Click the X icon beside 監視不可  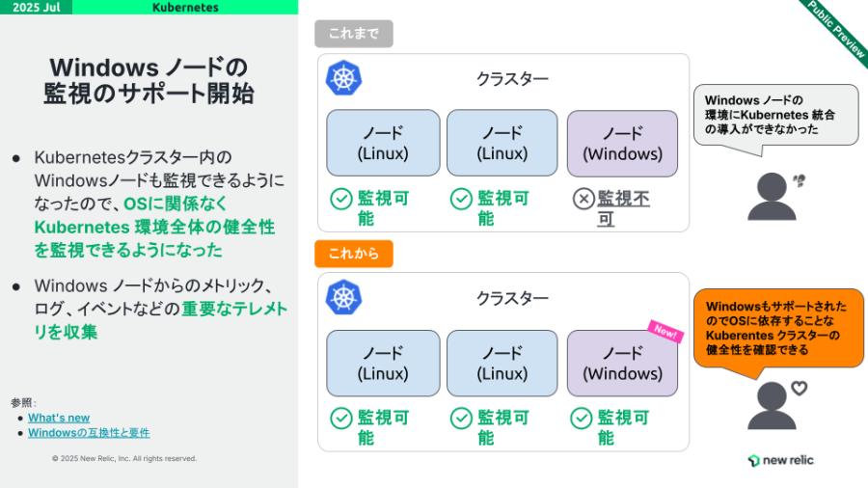(583, 199)
